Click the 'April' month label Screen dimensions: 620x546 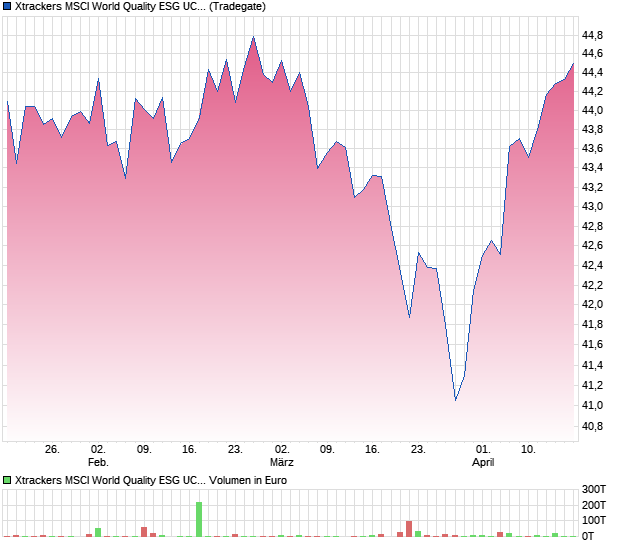[x=483, y=462]
